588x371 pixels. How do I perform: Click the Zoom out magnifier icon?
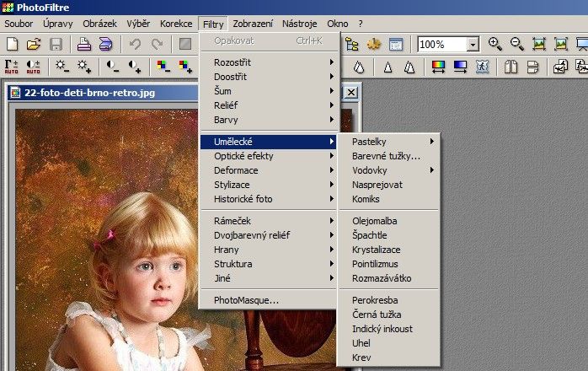(516, 45)
